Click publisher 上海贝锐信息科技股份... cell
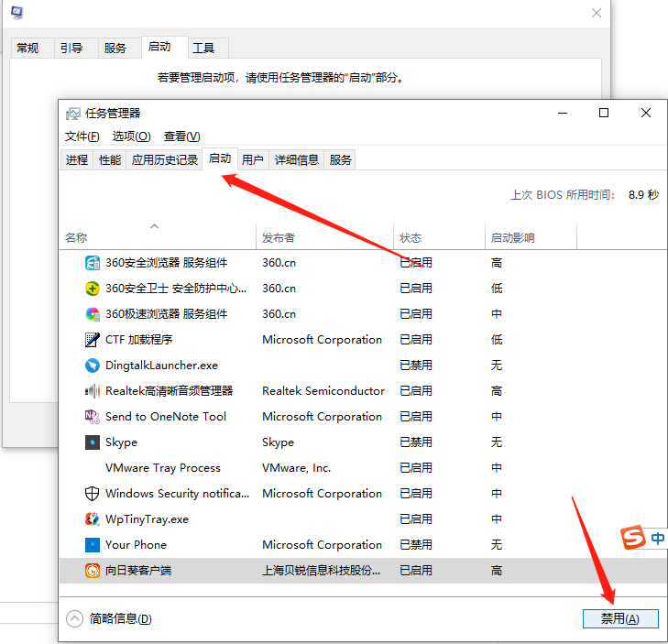The width and height of the screenshot is (668, 644). coord(322,571)
